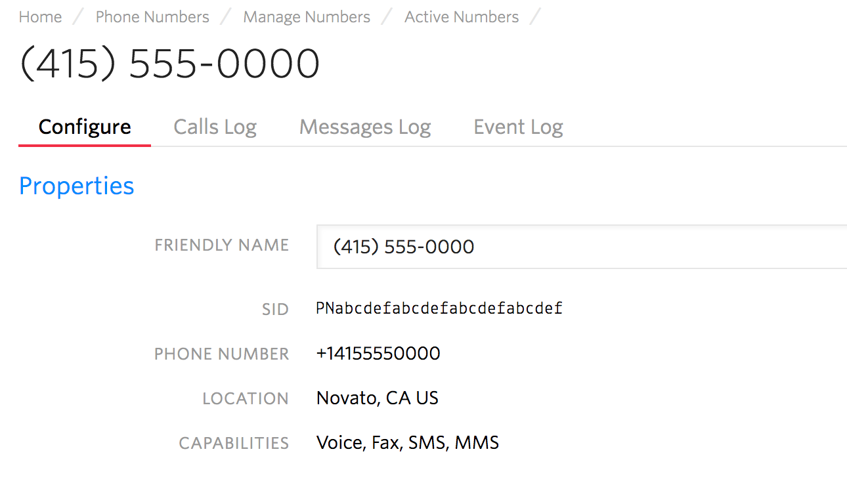This screenshot has height=504, width=847.
Task: Click the CAPABILITIES field label
Action: click(x=234, y=444)
